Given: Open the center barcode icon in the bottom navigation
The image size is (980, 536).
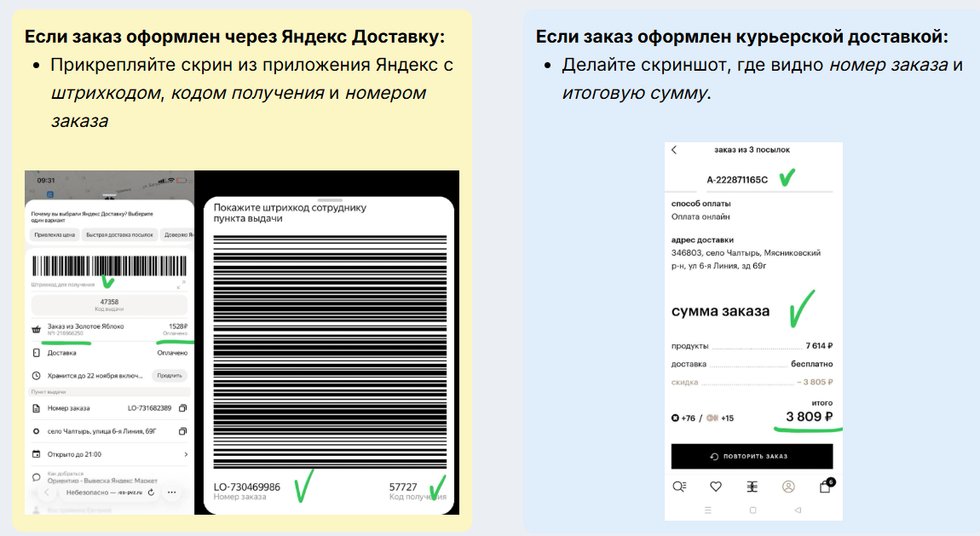Looking at the screenshot, I should click(x=752, y=487).
